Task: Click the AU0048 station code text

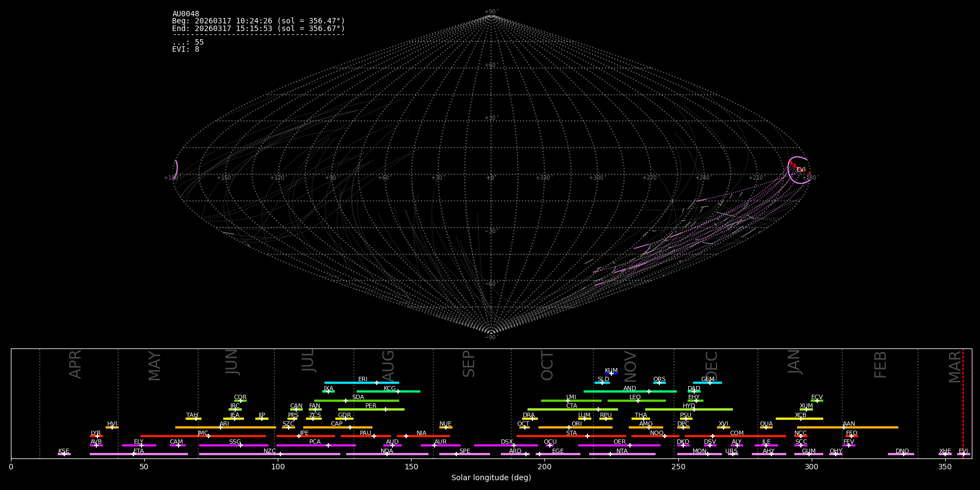Action: 186,14
